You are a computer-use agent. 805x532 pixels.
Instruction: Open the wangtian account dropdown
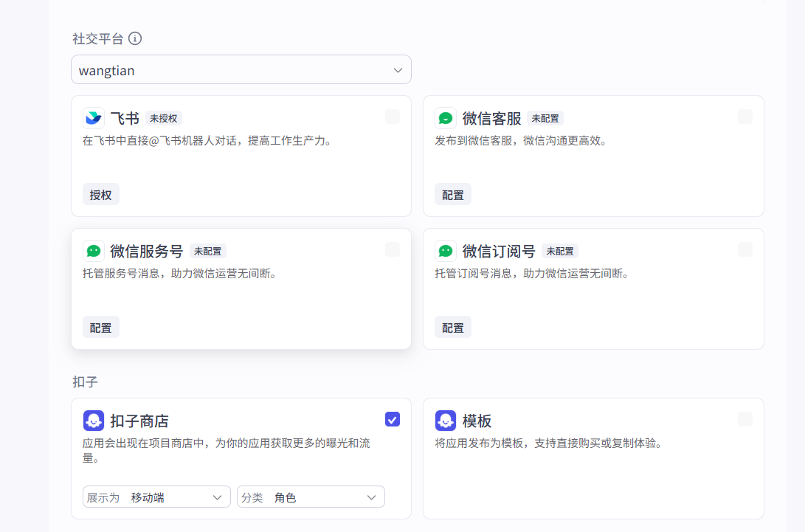(241, 70)
